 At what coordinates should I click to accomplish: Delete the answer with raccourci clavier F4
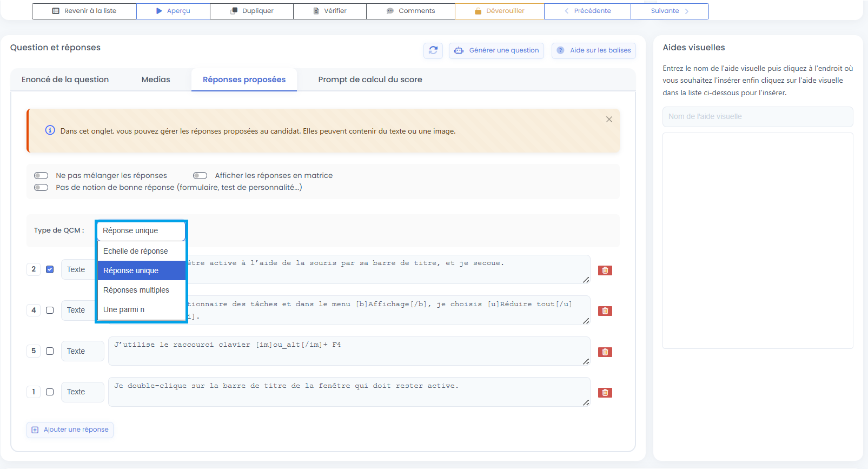pyautogui.click(x=605, y=352)
